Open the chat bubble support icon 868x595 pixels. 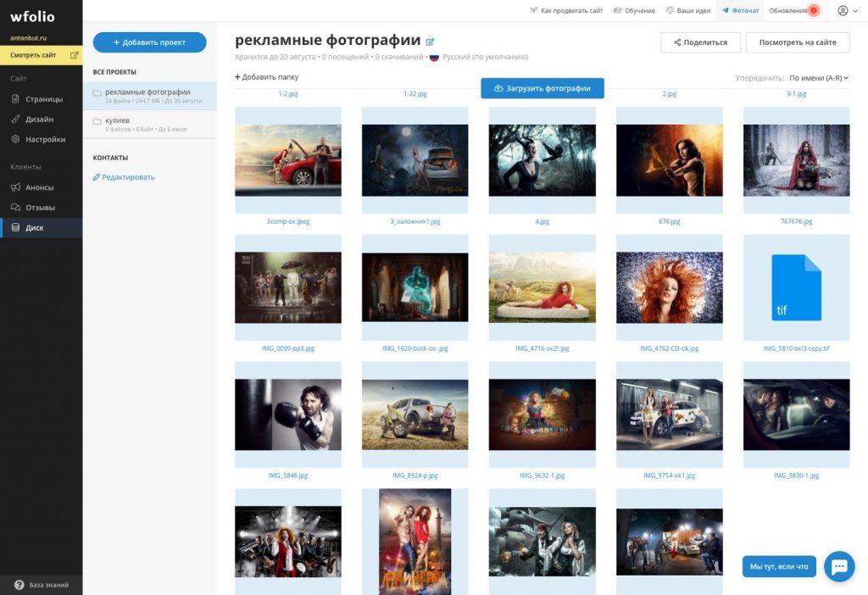pyautogui.click(x=839, y=566)
